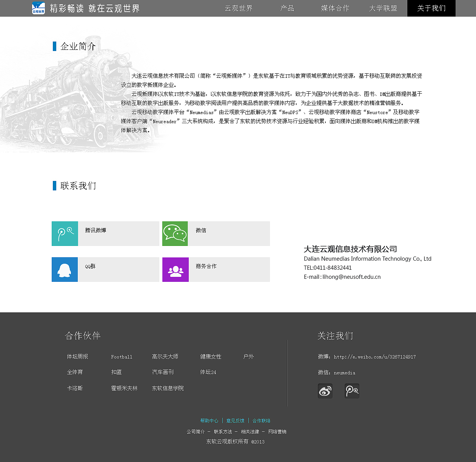Open the 帮助中心 footer link
Viewport: 476px width, 462px height.
point(209,420)
